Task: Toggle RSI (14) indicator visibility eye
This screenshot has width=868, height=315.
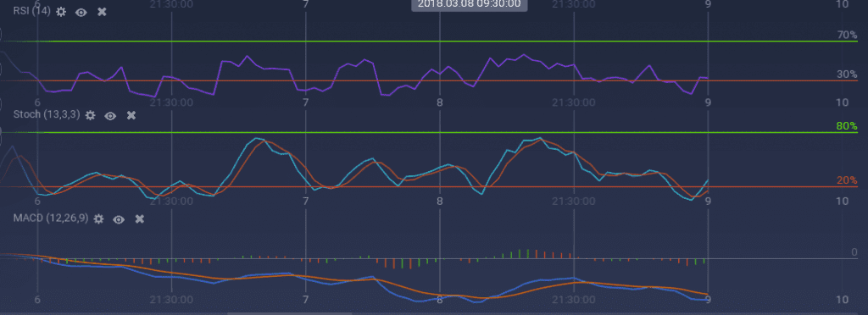Action: coord(81,12)
